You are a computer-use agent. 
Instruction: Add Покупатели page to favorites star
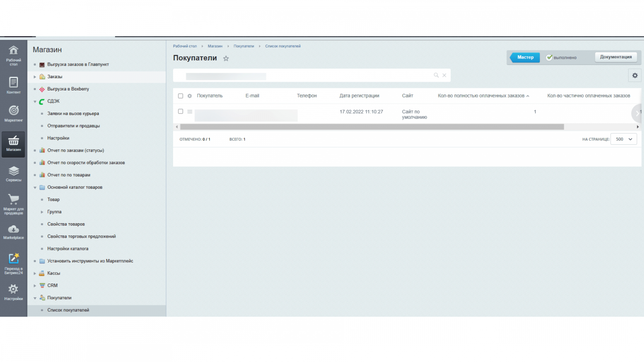pyautogui.click(x=226, y=58)
